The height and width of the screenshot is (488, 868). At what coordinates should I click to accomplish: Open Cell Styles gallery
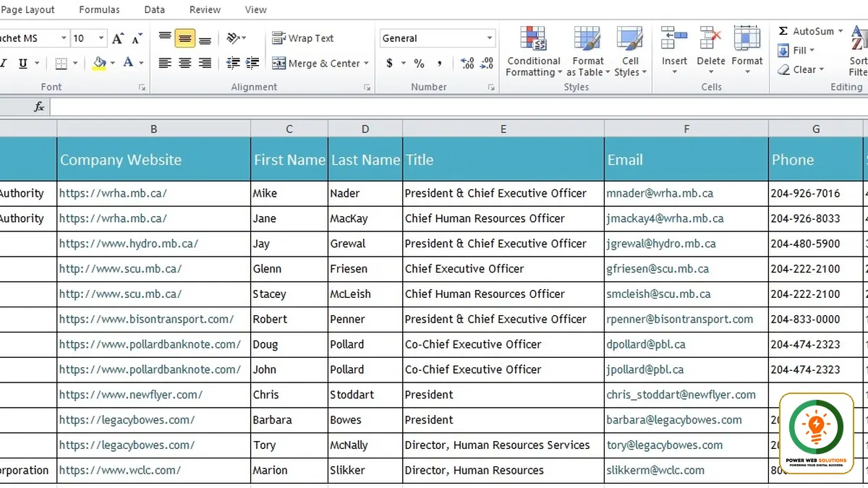630,52
